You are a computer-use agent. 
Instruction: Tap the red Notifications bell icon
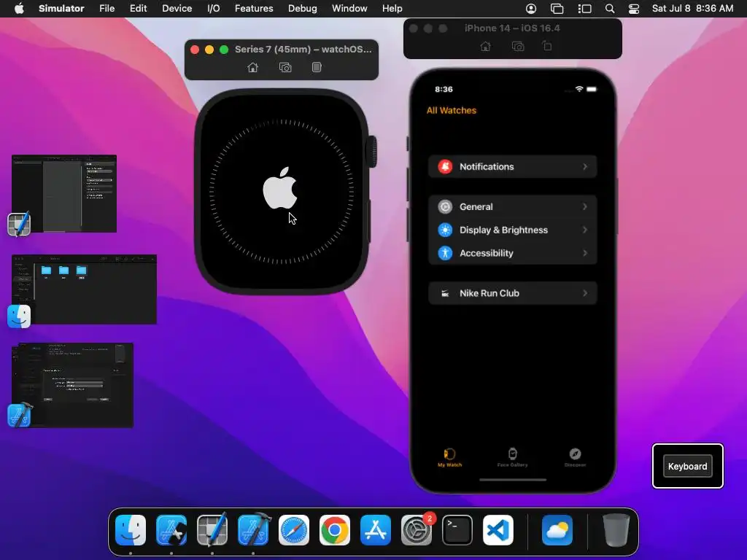click(445, 167)
